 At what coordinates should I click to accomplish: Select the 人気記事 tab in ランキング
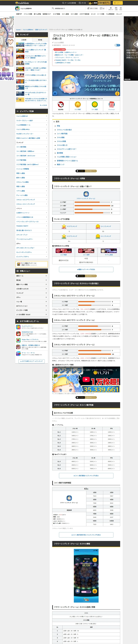[24, 40]
